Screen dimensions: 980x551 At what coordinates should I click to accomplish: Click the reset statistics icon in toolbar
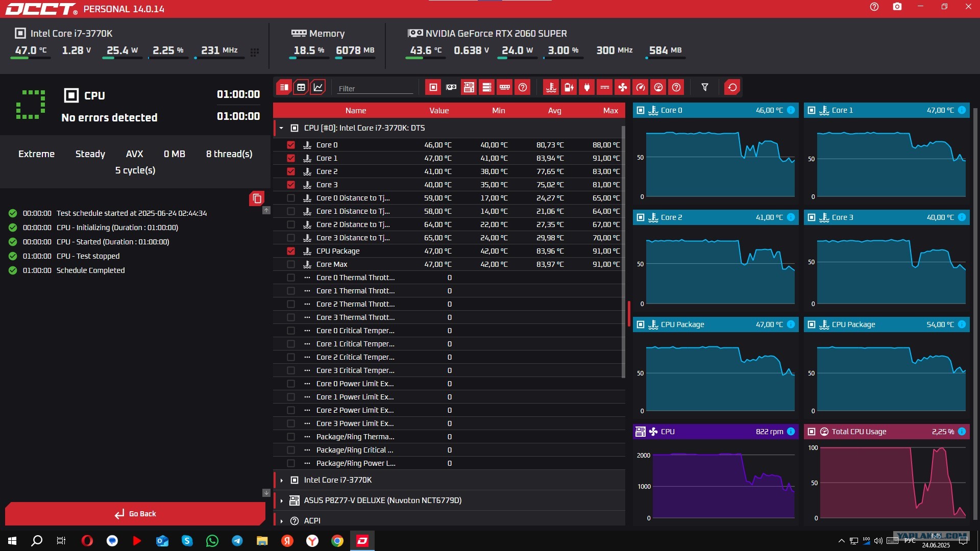732,87
